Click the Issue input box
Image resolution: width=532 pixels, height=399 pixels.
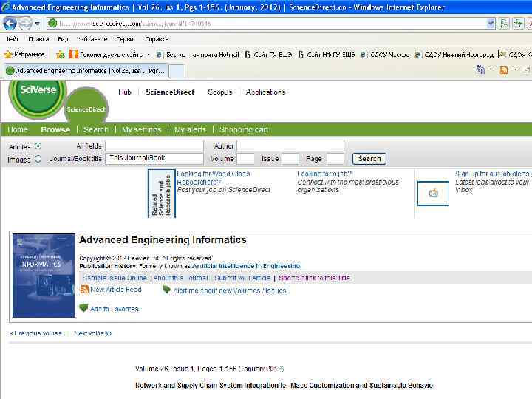(x=290, y=158)
